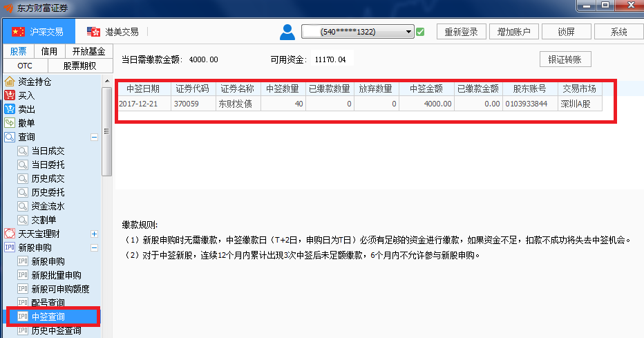Screen dimensions: 644x338
Task: Open 撤单 cancel order
Action: click(26, 123)
